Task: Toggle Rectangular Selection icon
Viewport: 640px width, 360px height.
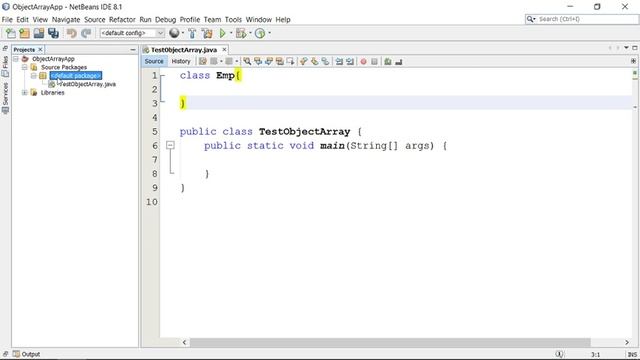Action: tap(290, 62)
